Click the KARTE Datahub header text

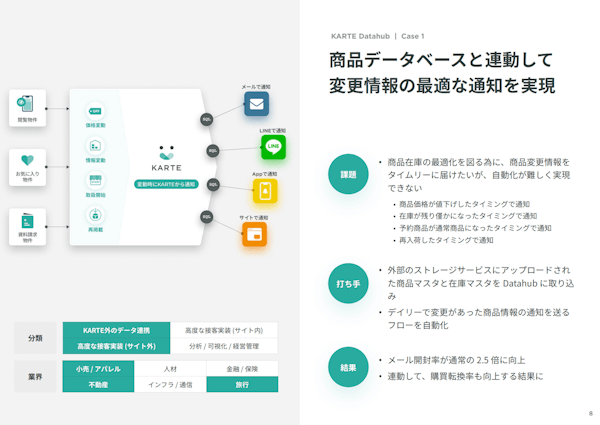click(360, 36)
